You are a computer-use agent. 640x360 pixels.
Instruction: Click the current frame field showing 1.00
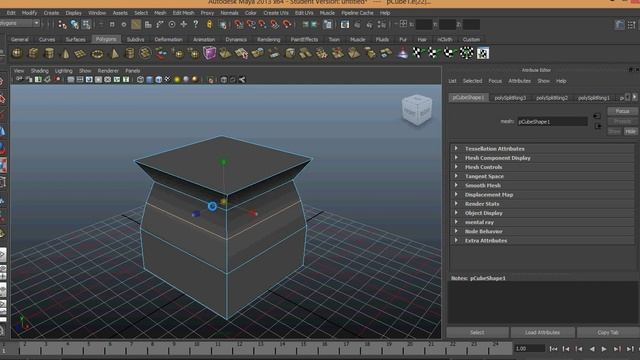(x=529, y=349)
